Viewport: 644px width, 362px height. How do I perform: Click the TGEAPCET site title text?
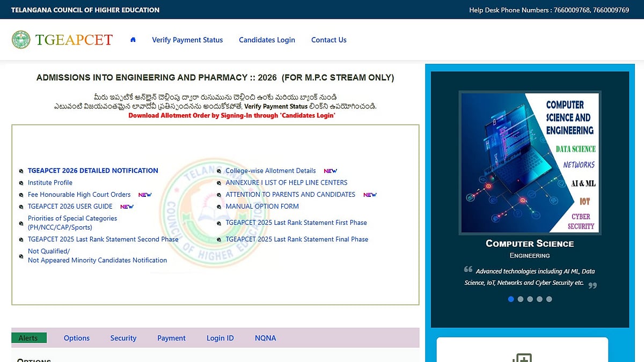coord(74,40)
